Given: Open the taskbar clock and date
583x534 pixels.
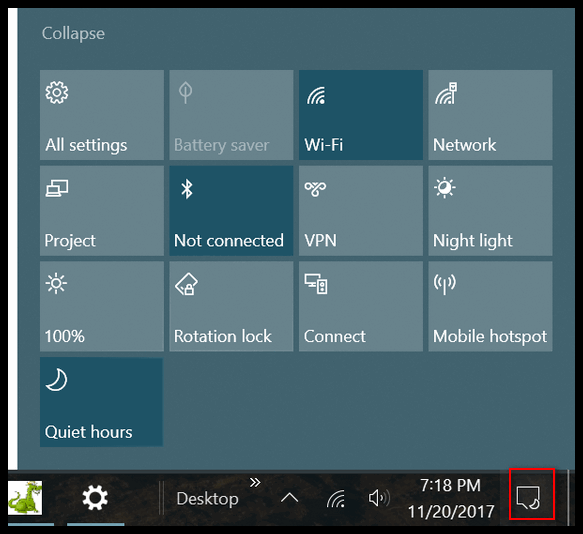Looking at the screenshot, I should tap(451, 498).
